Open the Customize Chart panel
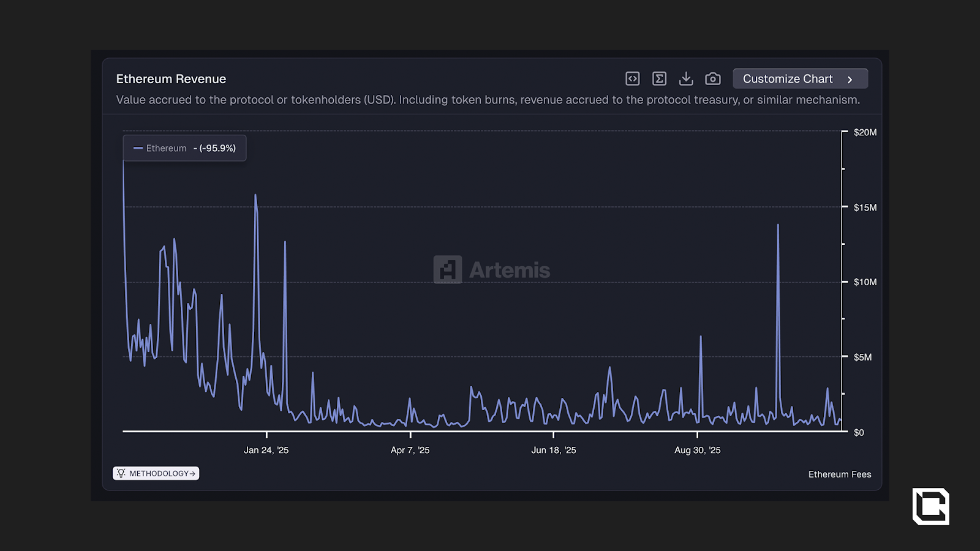This screenshot has width=980, height=551. pos(788,79)
